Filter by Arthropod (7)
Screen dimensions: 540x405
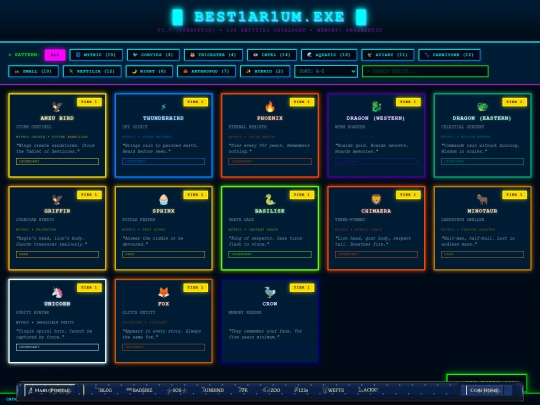point(206,71)
